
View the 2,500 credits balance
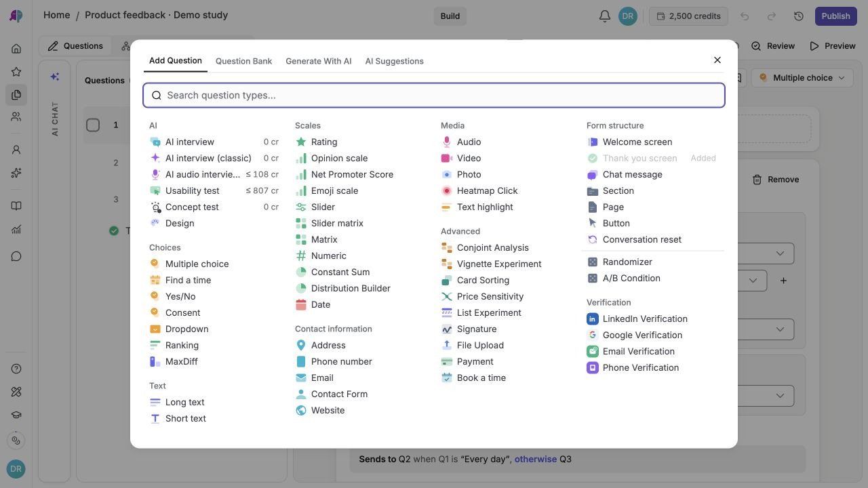pyautogui.click(x=688, y=16)
